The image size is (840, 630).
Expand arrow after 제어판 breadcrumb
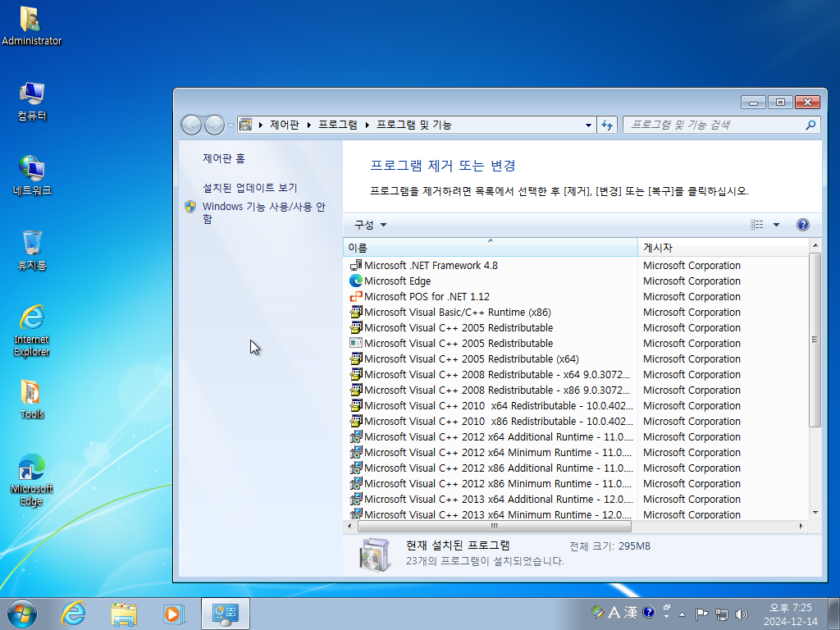pos(309,125)
